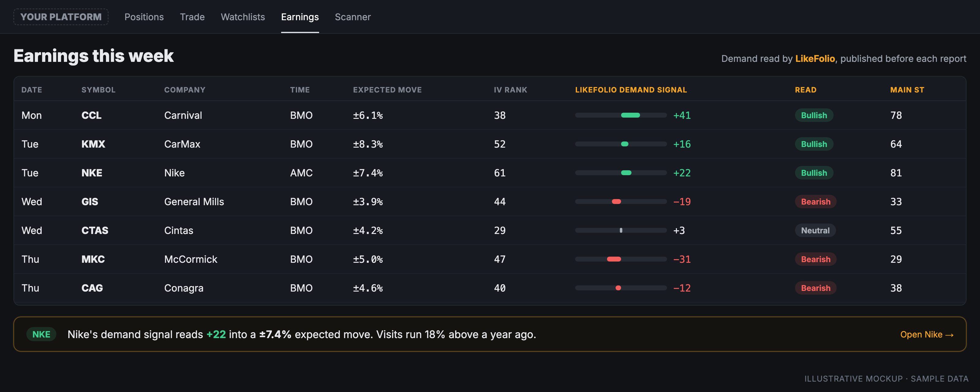Click the CCL ticker symbol
The height and width of the screenshot is (392, 980).
[x=91, y=115]
